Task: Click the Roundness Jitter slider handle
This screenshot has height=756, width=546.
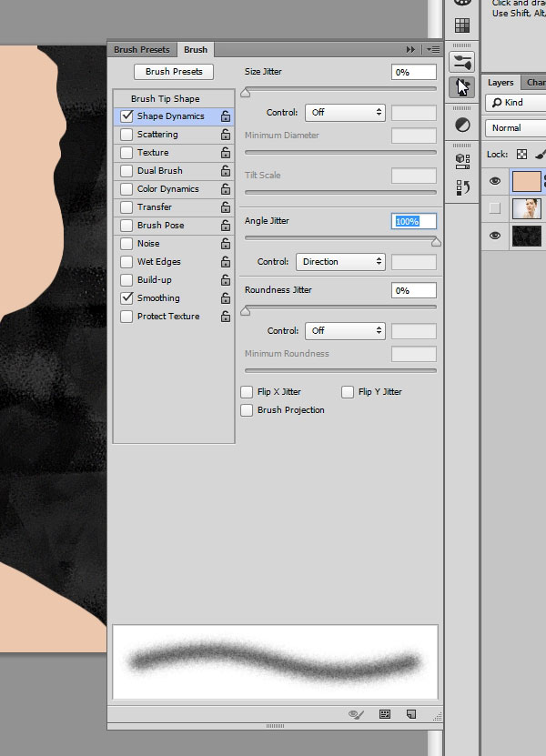Action: pyautogui.click(x=245, y=310)
